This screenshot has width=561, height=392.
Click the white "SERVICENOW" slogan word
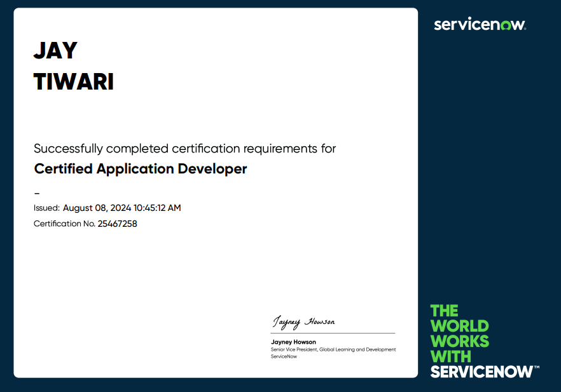click(x=485, y=372)
